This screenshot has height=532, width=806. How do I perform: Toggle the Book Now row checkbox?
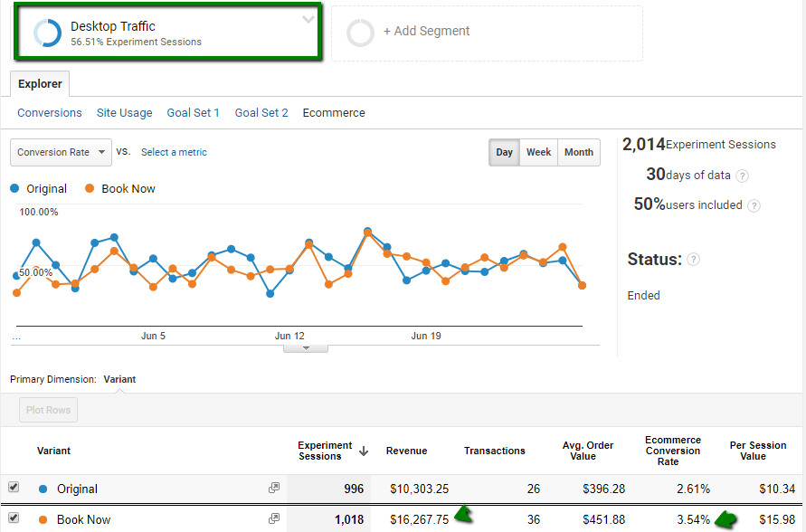[x=14, y=518]
